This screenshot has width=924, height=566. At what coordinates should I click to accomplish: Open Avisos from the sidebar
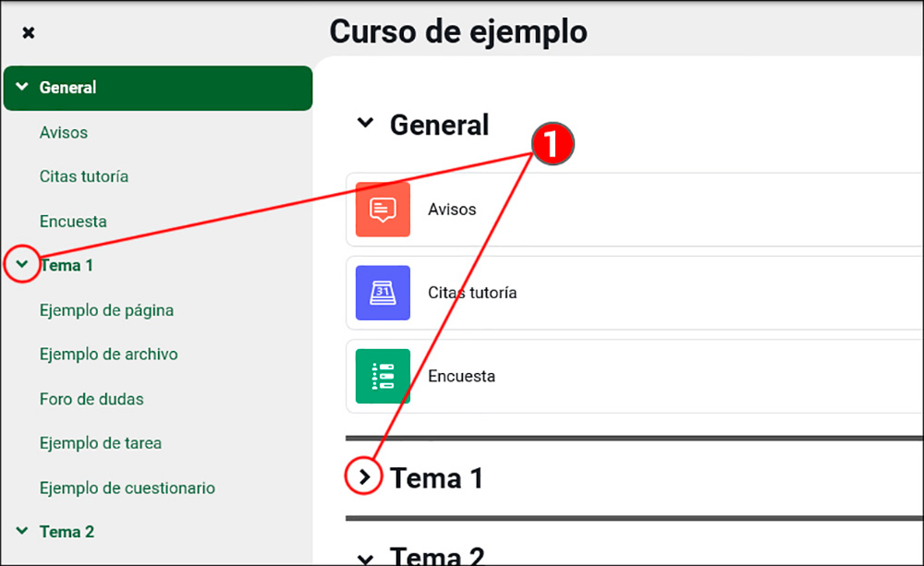coord(64,133)
